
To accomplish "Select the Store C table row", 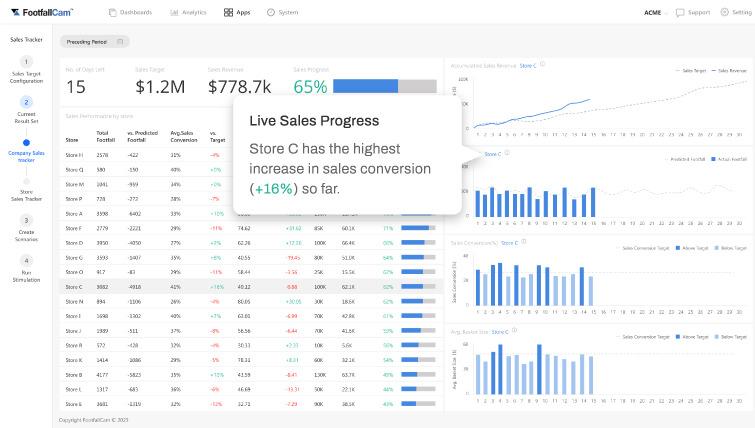I will [x=251, y=287].
